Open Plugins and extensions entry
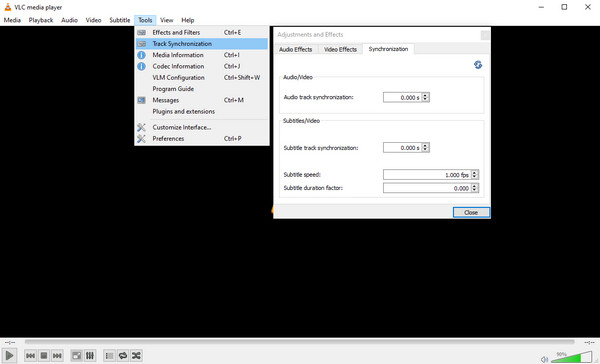Viewport: 600px width, 364px height. 202,111
